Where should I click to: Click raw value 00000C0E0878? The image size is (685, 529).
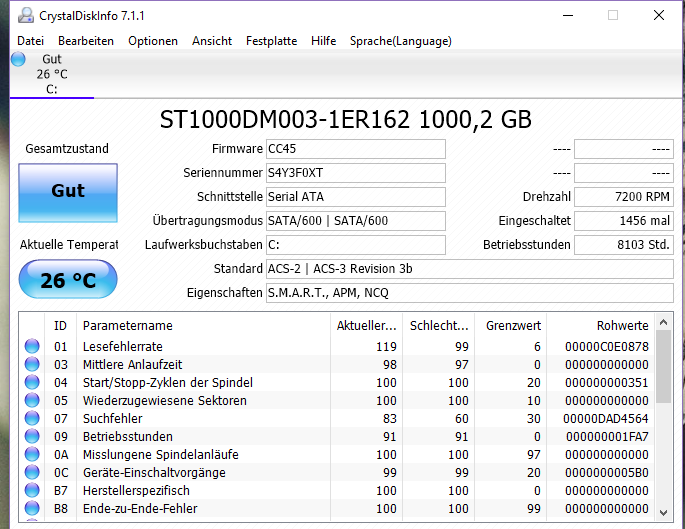point(607,346)
